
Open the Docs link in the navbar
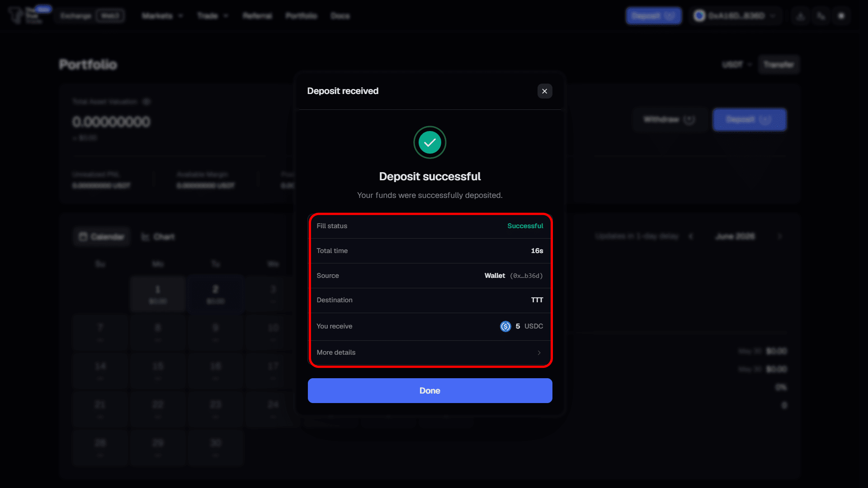click(340, 16)
